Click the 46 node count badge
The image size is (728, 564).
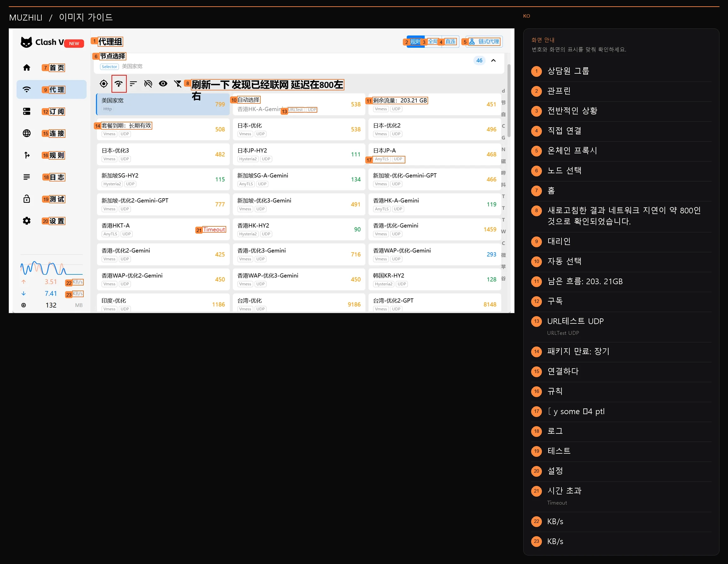point(479,60)
